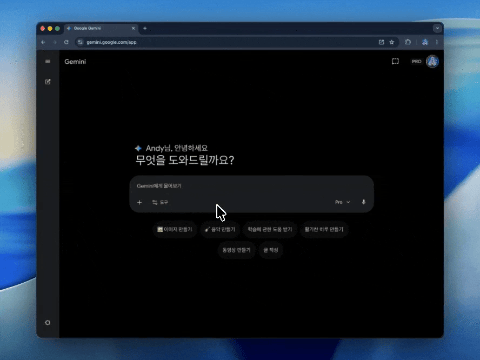Bookmark this page with star icon
This screenshot has height=360, width=480.
[x=392, y=42]
